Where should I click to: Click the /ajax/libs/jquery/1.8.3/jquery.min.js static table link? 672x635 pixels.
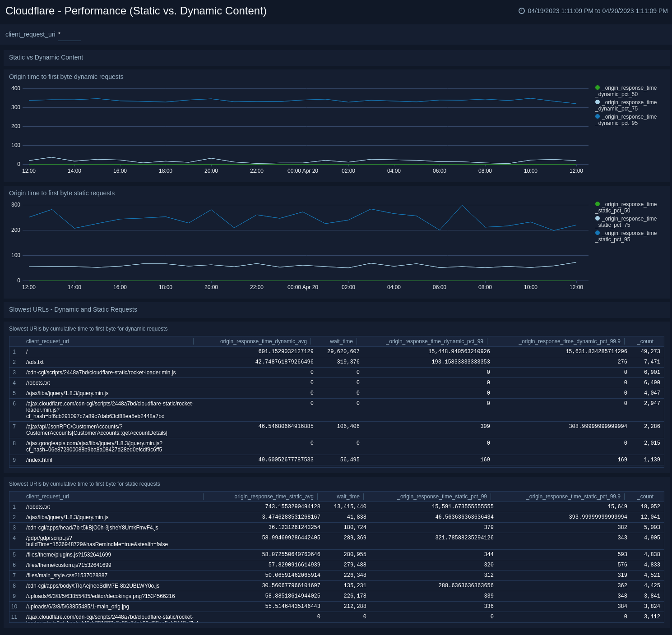67,517
